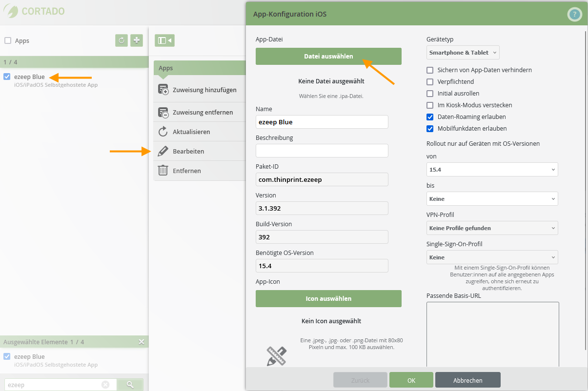
Task: Click the add app plus icon
Action: [137, 40]
